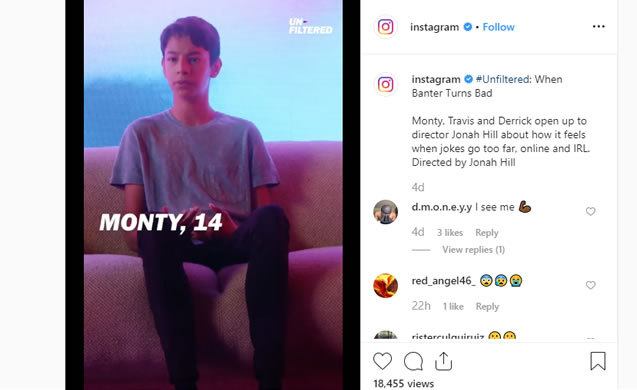
Task: View the 3 likes on comment
Action: [x=450, y=232]
